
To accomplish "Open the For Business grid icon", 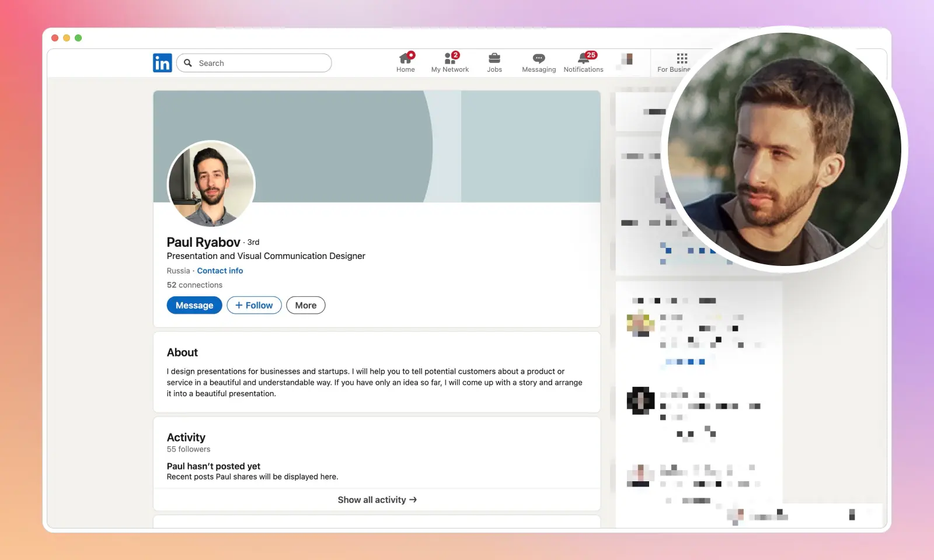I will (x=681, y=58).
